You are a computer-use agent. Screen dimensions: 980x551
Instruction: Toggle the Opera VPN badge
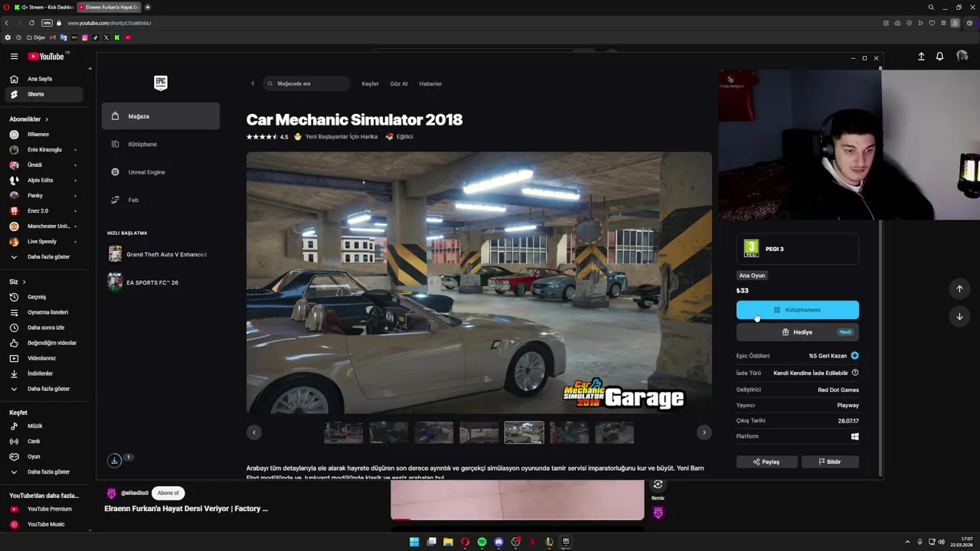[47, 23]
